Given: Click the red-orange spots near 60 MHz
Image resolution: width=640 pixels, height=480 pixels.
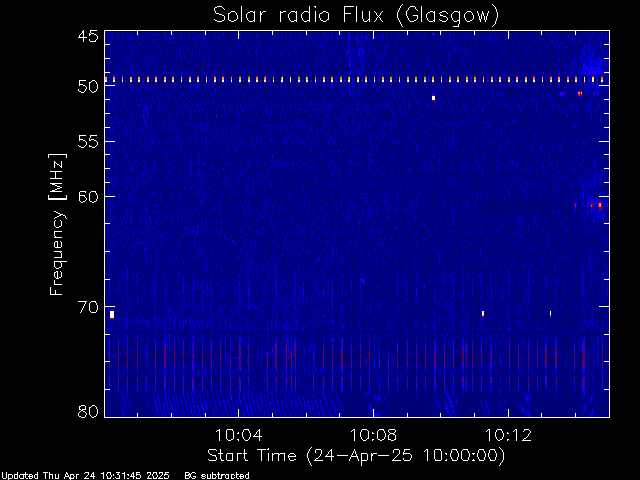Looking at the screenshot, I should tap(589, 205).
